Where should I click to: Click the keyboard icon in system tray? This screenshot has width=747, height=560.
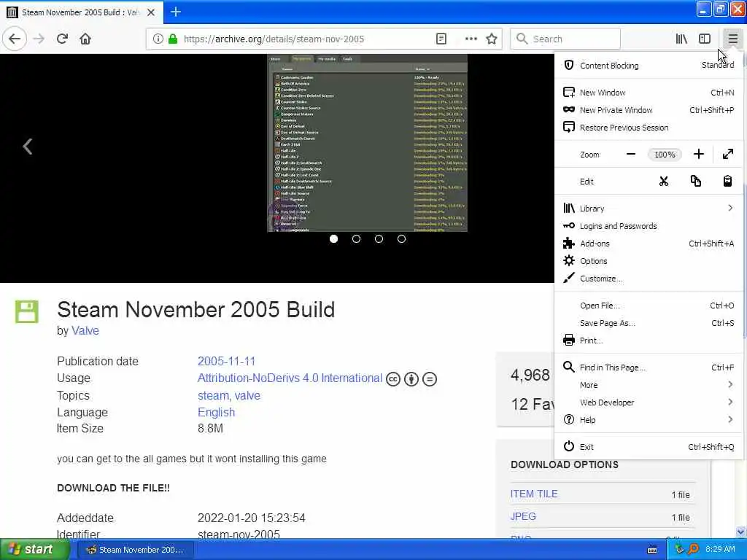point(652,550)
